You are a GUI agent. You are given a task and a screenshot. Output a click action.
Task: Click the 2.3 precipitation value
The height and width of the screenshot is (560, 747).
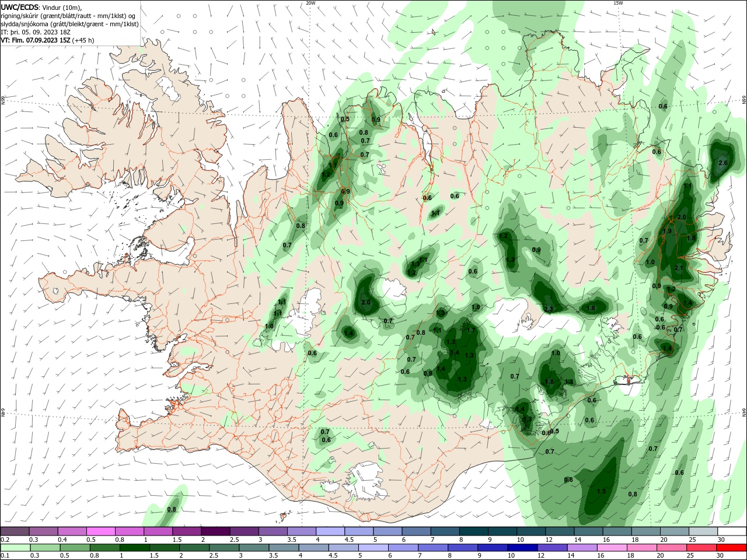[548, 309]
